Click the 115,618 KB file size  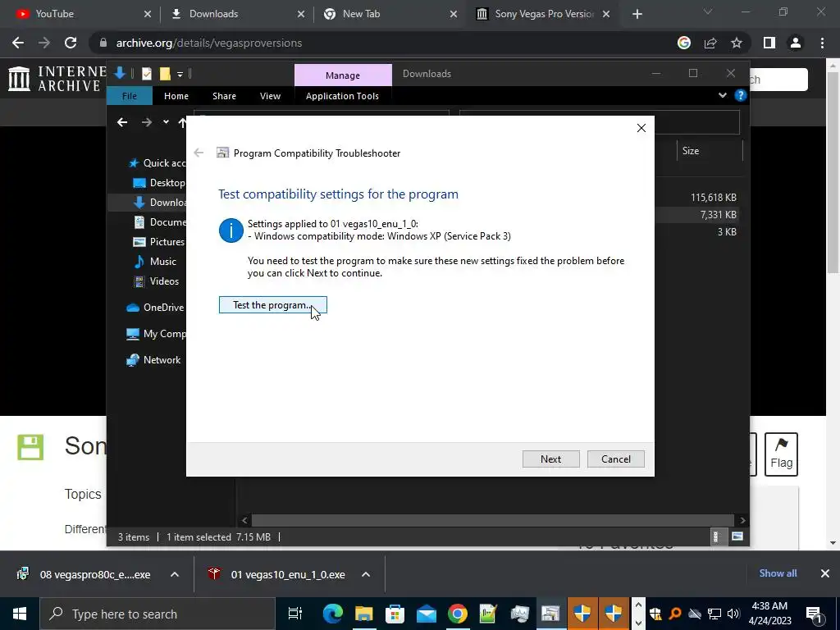713,198
